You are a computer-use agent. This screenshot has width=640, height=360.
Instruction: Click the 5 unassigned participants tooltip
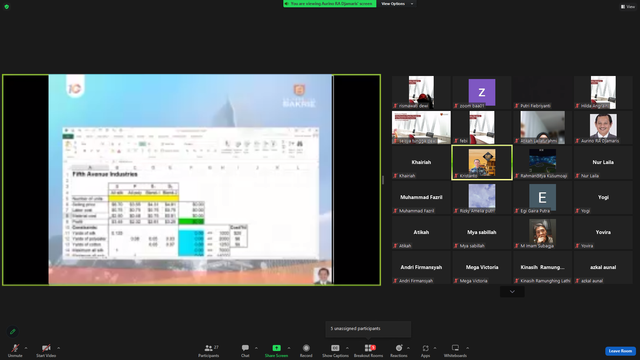368,329
